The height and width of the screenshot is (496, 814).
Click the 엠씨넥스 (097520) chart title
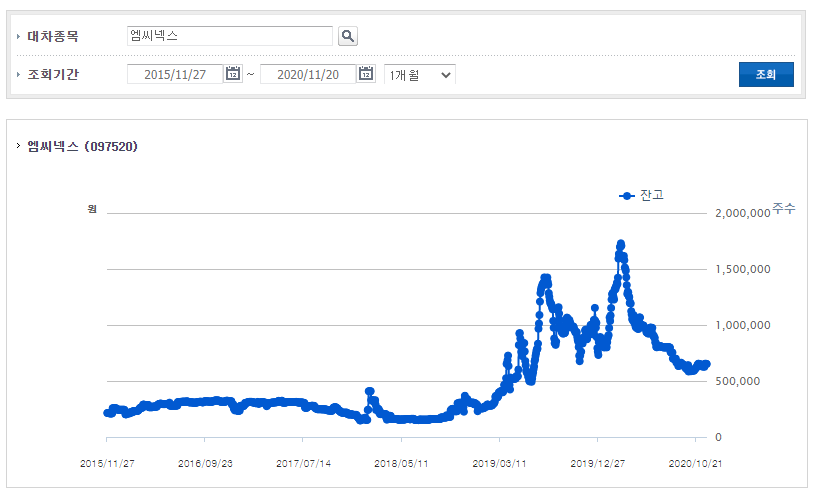tap(83, 146)
